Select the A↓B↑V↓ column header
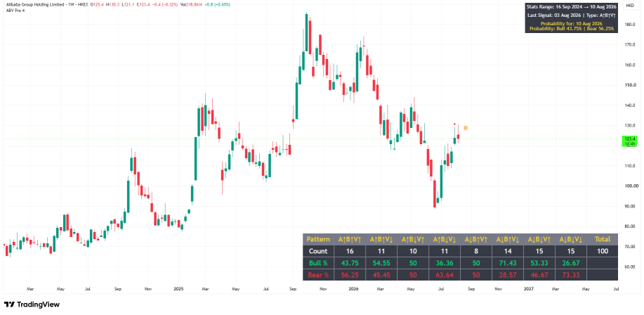 [507, 239]
